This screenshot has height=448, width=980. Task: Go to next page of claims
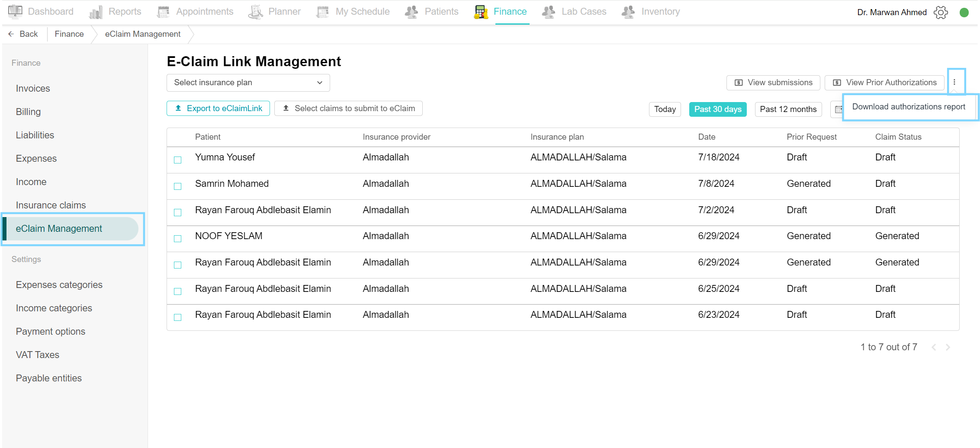pos(948,347)
